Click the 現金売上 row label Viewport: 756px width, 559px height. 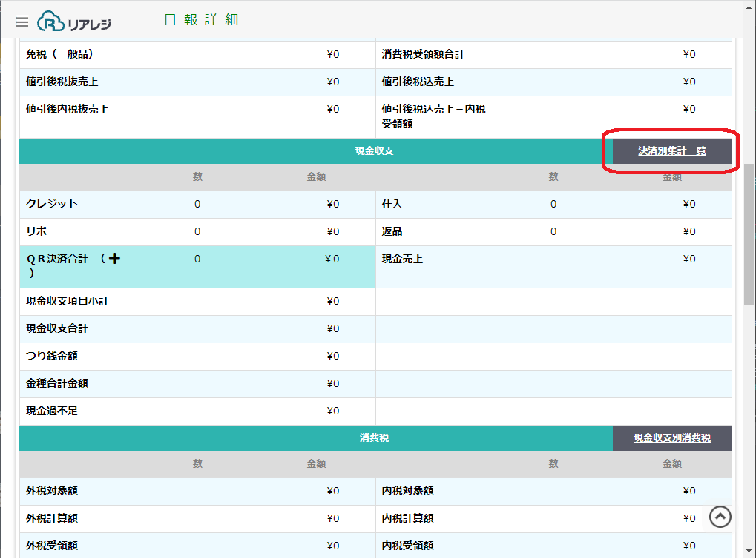tap(402, 259)
